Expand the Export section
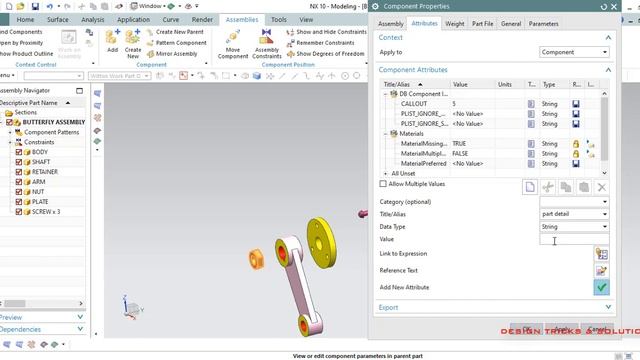This screenshot has height=360, width=640. tap(608, 307)
